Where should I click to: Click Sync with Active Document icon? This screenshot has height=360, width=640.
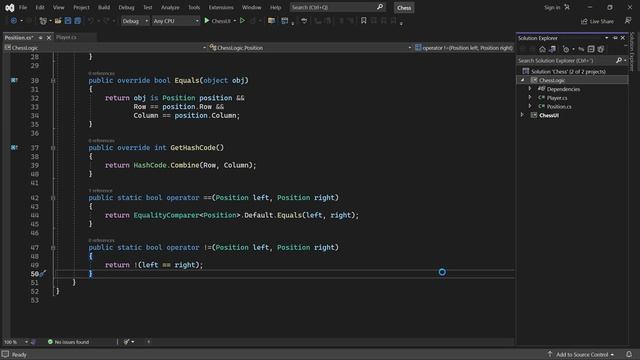click(x=581, y=49)
